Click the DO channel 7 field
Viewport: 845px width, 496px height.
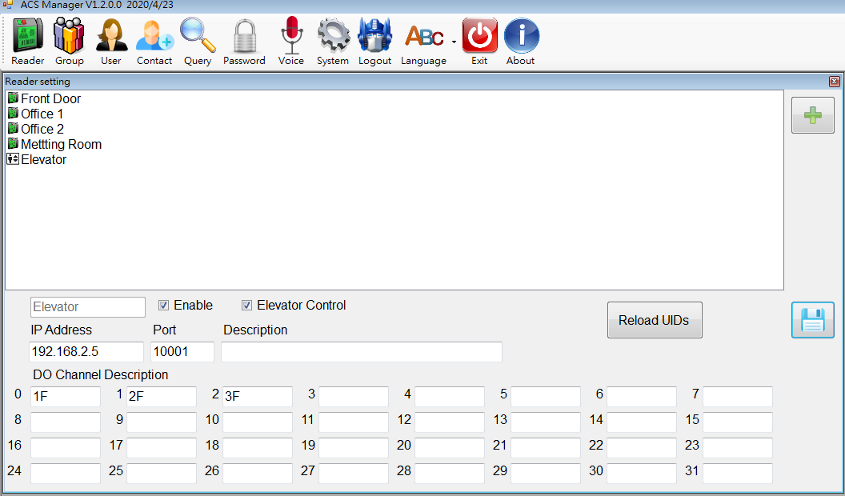click(737, 396)
